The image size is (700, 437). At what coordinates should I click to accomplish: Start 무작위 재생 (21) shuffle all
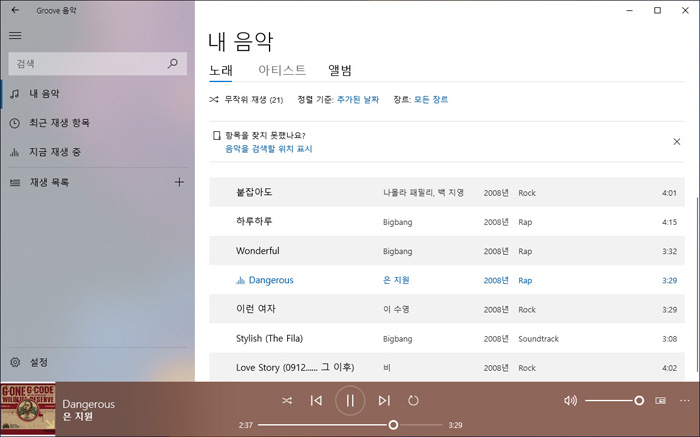[246, 100]
